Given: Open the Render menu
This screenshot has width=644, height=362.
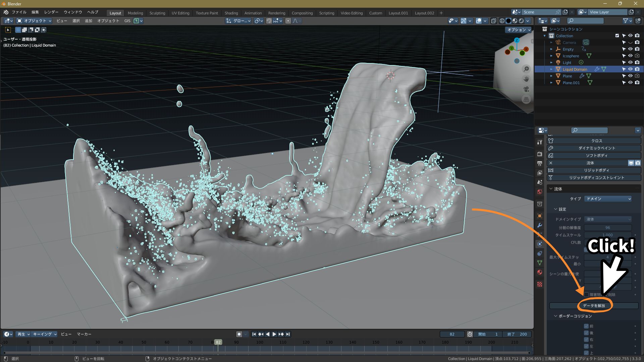Looking at the screenshot, I should pos(51,12).
